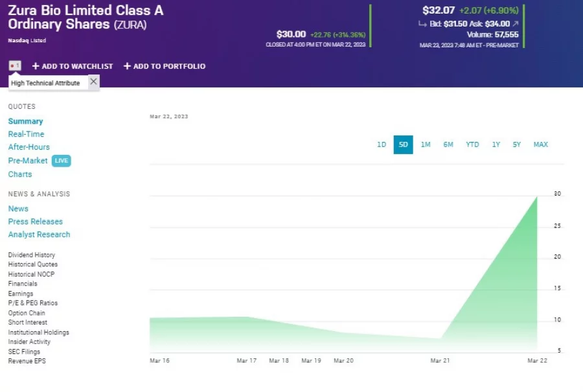Dismiss the High Technical Attribute tag

coord(93,82)
